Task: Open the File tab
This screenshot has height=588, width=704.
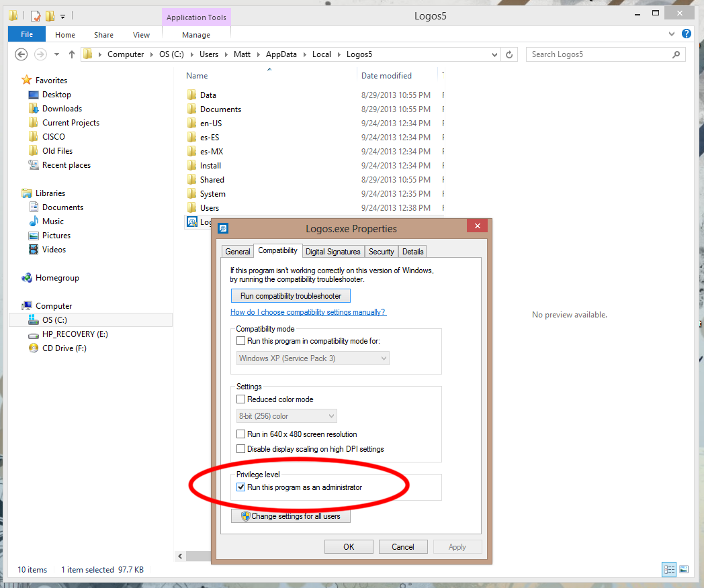Action: coord(27,34)
